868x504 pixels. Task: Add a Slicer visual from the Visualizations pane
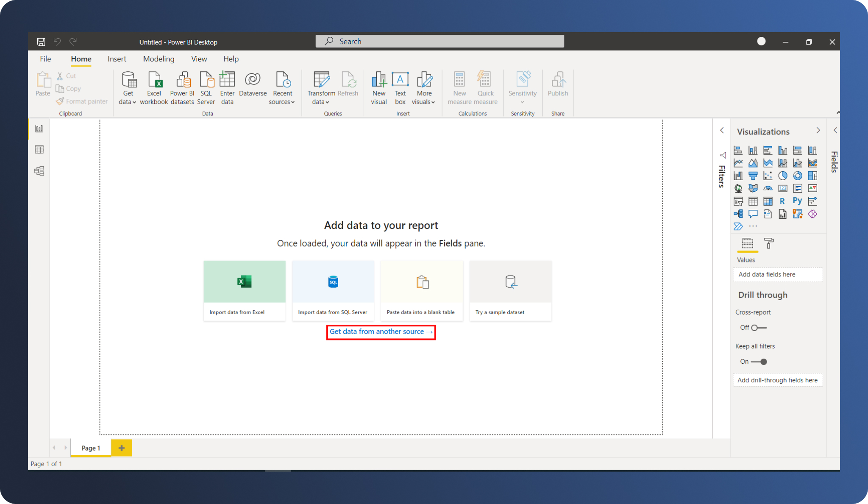click(x=738, y=201)
